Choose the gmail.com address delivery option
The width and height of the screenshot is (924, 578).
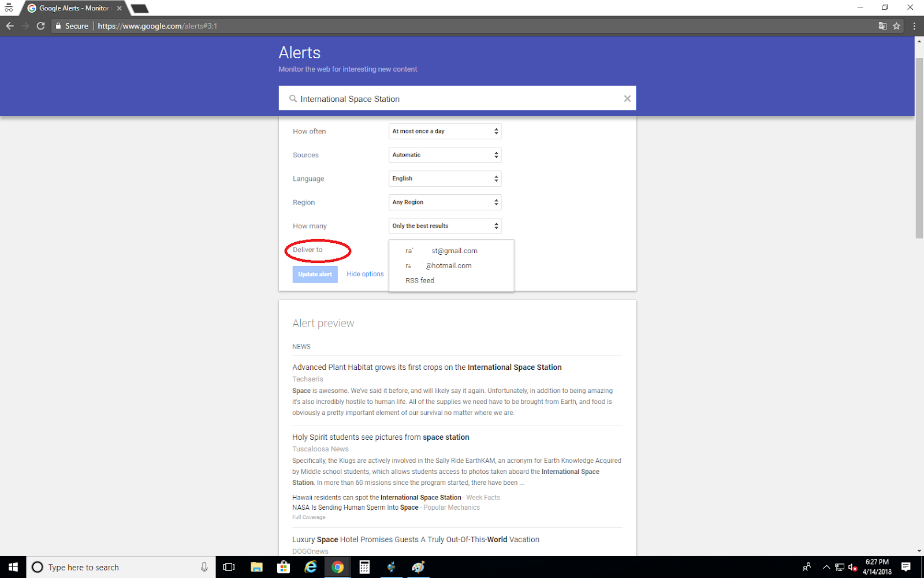coord(451,251)
